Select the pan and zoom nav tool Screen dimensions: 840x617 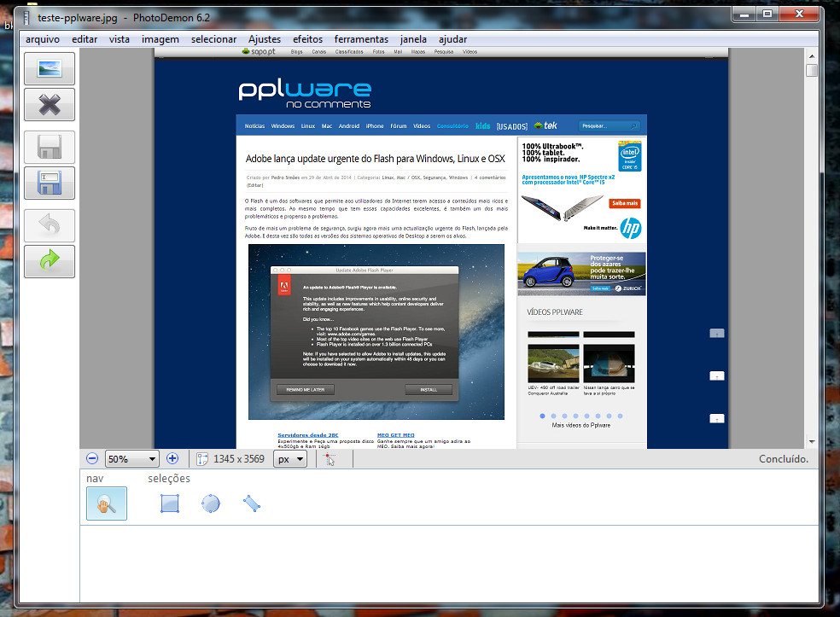point(107,503)
